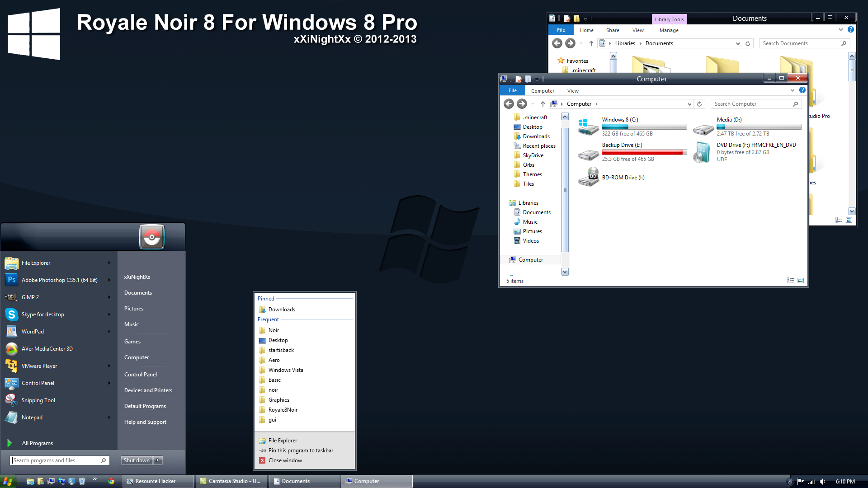This screenshot has width=868, height=488.
Task: Open address history dropdown in Documents window
Action: coord(738,43)
